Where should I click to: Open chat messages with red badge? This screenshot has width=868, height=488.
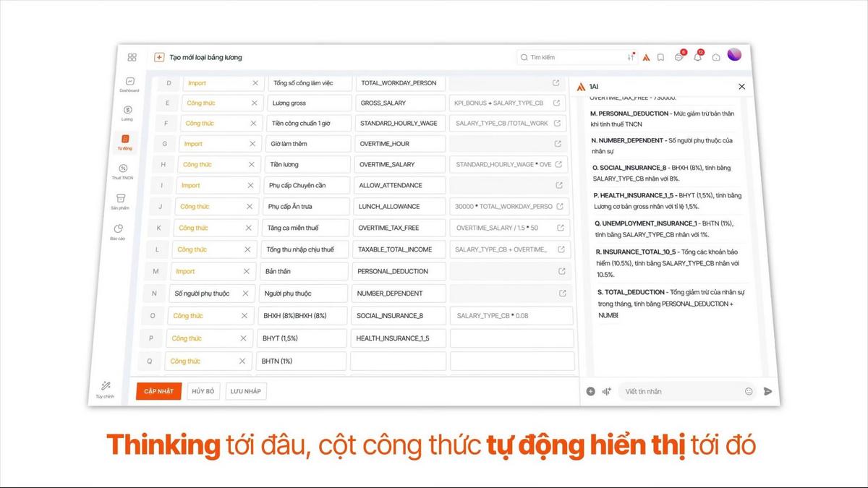click(x=680, y=56)
